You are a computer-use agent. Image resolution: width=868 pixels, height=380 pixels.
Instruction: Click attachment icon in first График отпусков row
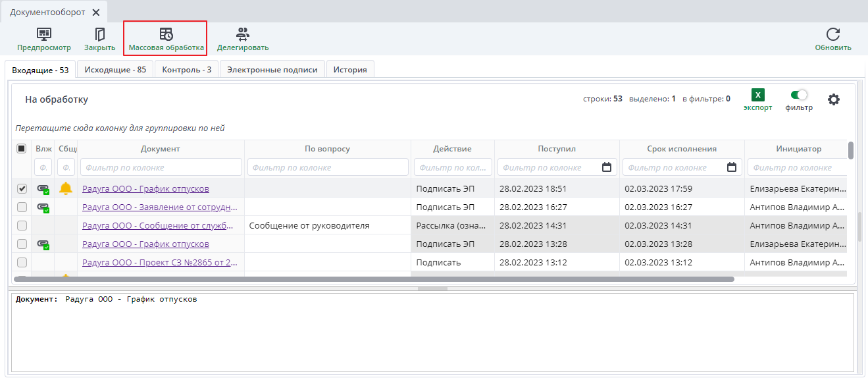click(x=43, y=189)
